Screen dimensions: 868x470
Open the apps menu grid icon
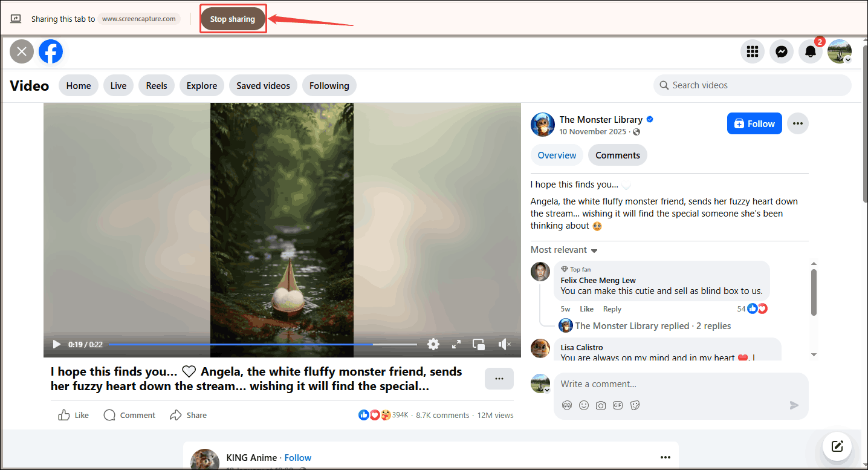point(752,51)
